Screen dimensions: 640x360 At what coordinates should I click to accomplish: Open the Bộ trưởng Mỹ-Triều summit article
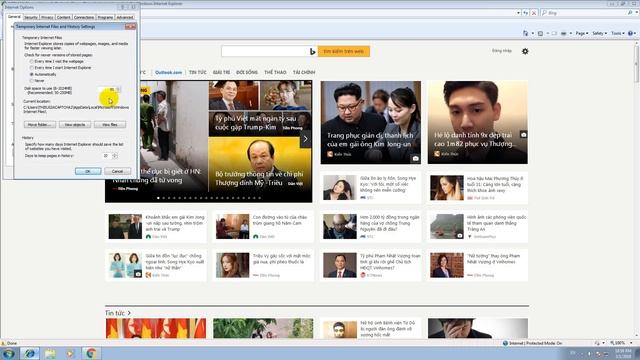[260, 165]
